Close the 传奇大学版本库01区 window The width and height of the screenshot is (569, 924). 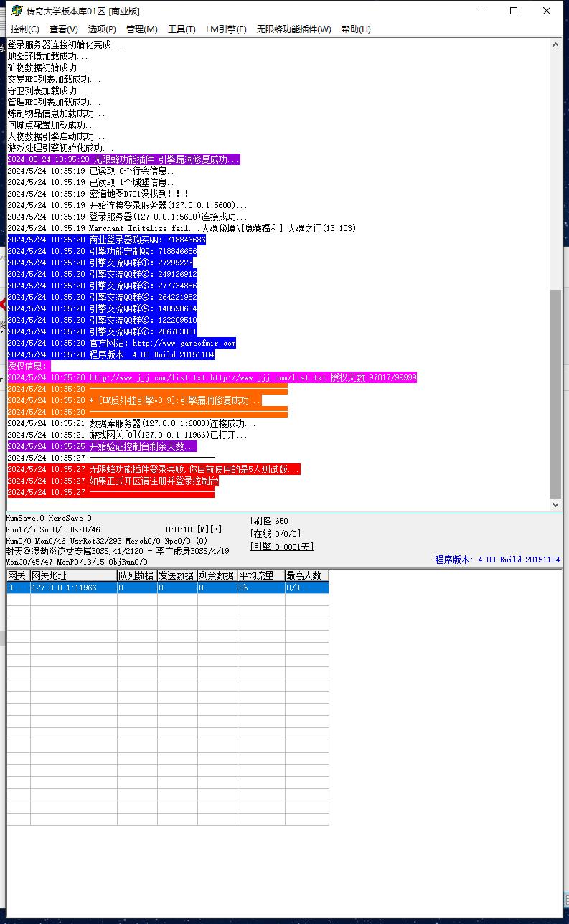point(547,11)
